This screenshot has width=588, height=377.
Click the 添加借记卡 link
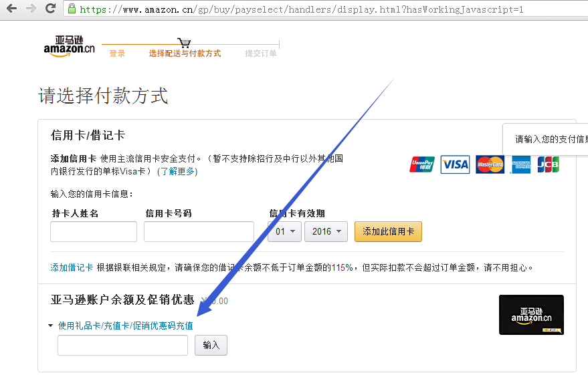coord(72,267)
